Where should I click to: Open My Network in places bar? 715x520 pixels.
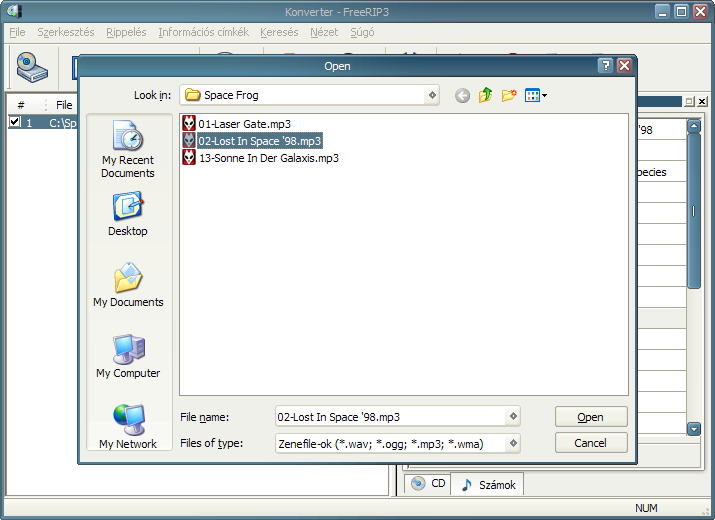(x=128, y=426)
